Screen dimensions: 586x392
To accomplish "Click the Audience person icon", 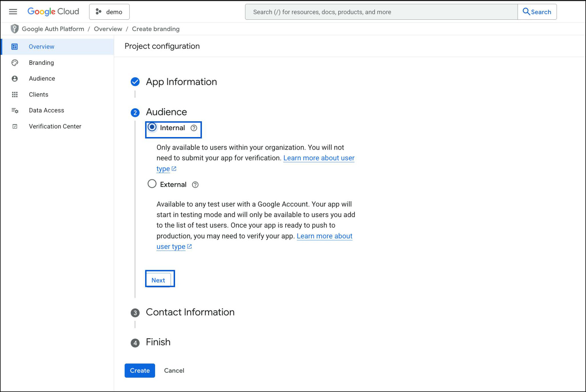I will 15,79.
